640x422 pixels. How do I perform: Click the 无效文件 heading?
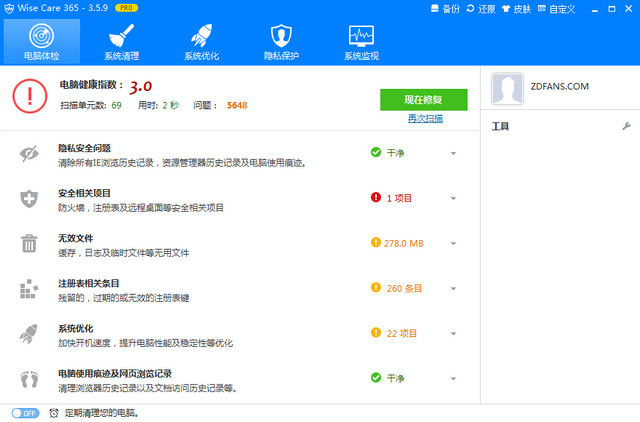pyautogui.click(x=76, y=238)
